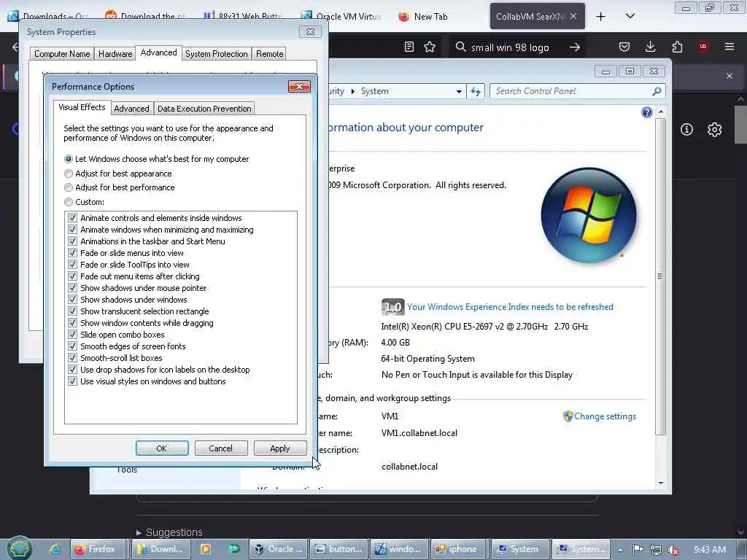Open System Protection tab
Image resolution: width=747 pixels, height=560 pixels.
coord(216,54)
